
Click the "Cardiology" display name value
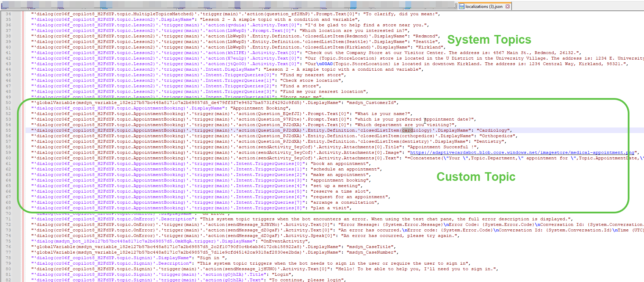pyautogui.click(x=493, y=130)
